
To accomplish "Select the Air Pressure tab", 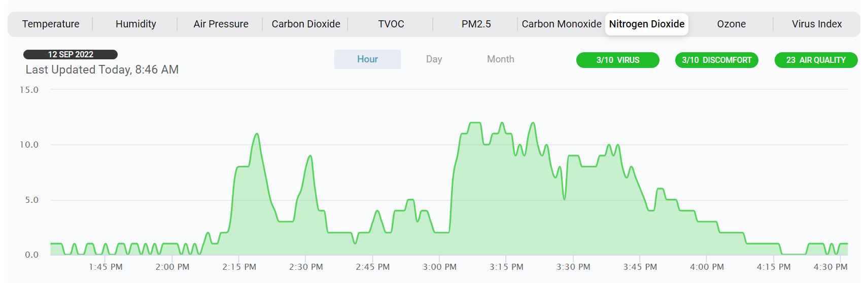I will [x=221, y=24].
